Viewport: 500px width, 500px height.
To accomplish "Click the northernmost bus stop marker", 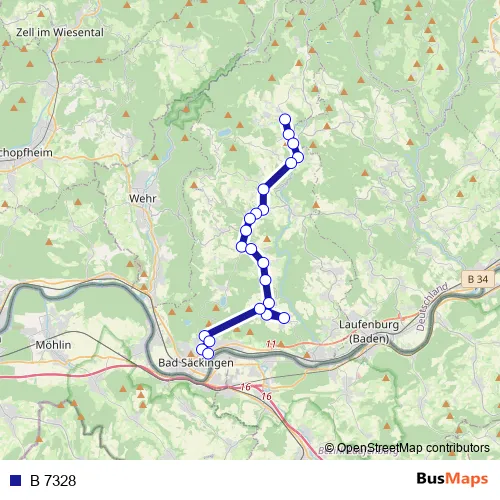I will tap(285, 119).
